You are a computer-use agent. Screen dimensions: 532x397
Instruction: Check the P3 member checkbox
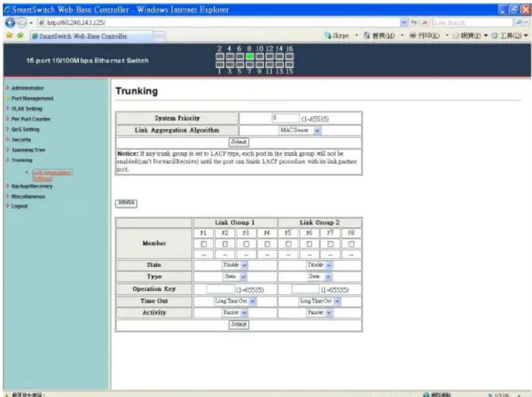[x=246, y=244]
